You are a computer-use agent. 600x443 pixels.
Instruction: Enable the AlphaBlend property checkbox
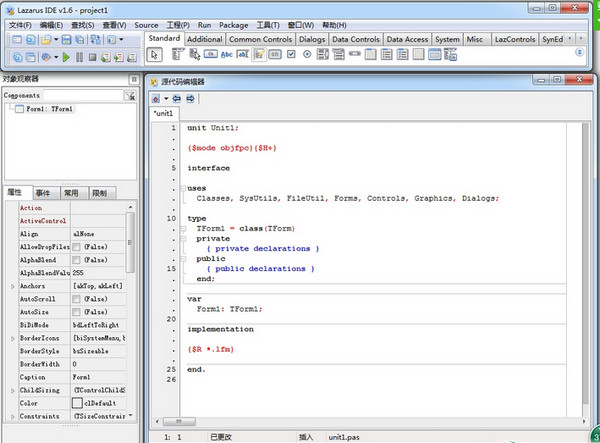pyautogui.click(x=76, y=259)
